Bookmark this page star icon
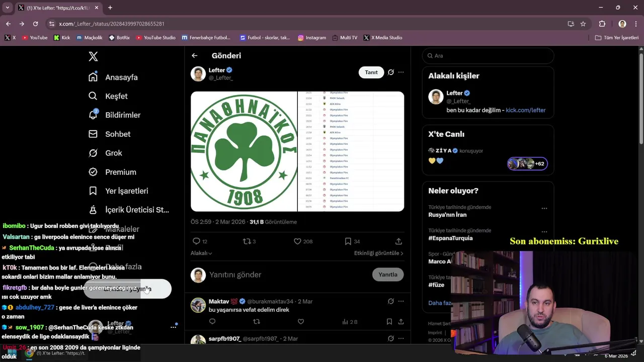The image size is (644, 362). click(583, 24)
